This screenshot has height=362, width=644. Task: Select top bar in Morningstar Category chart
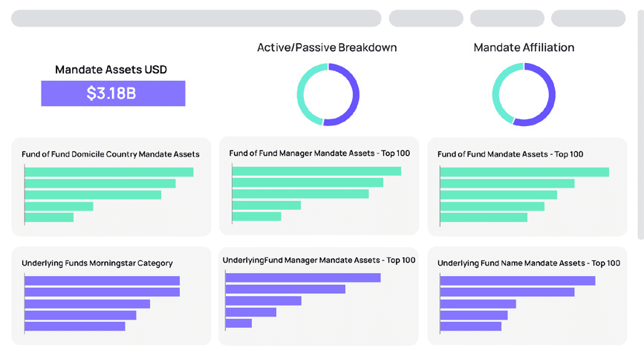[x=102, y=280]
